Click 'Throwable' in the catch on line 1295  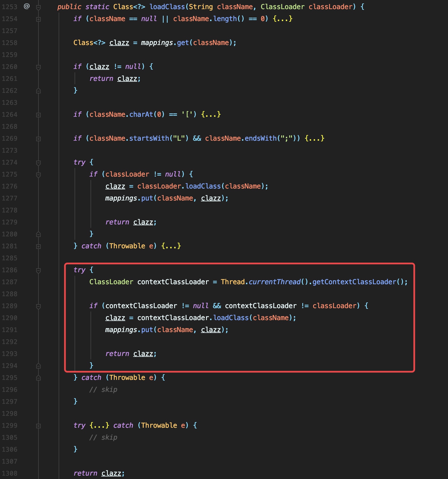(127, 378)
